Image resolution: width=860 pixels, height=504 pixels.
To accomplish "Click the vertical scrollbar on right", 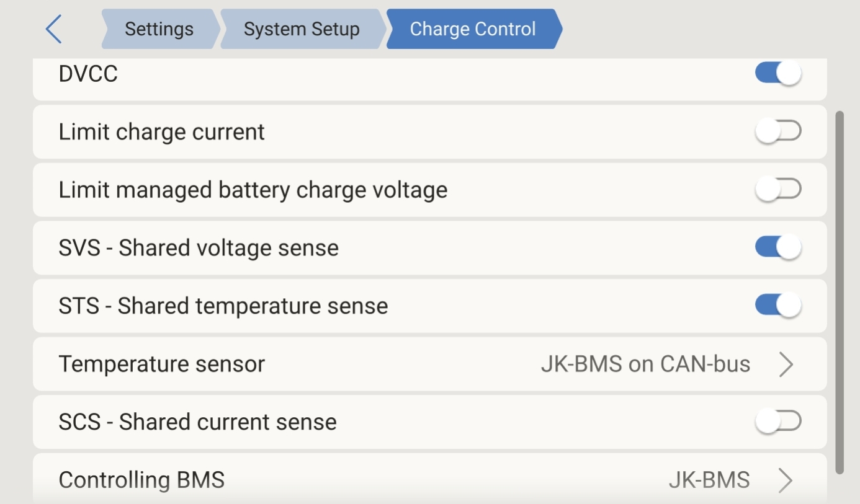I will [840, 293].
